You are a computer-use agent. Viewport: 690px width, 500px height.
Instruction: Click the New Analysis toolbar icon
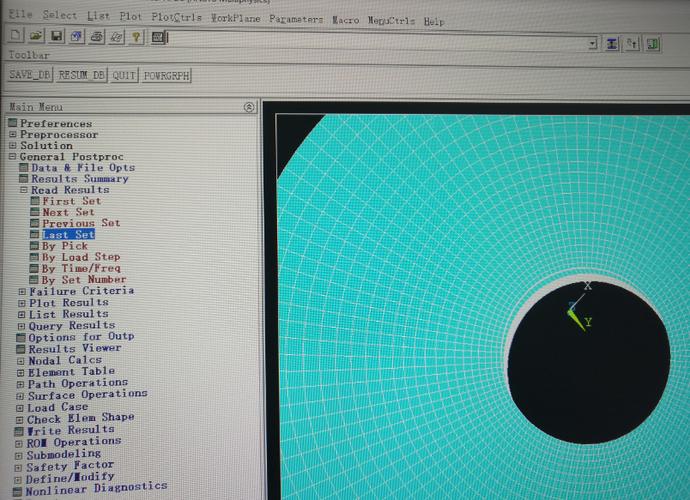(16, 38)
